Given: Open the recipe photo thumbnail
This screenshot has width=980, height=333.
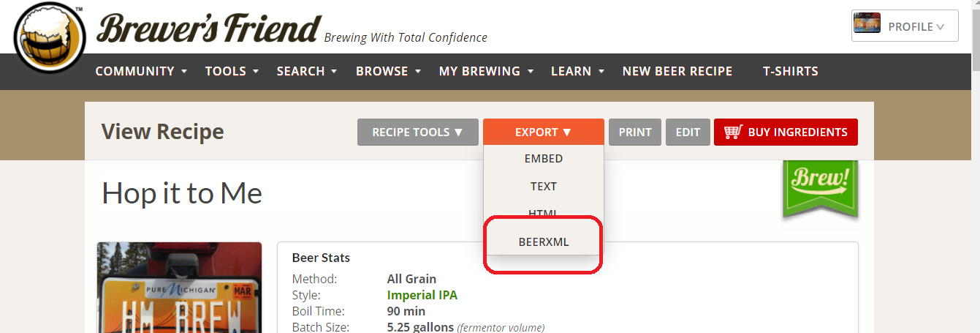Looking at the screenshot, I should click(179, 289).
